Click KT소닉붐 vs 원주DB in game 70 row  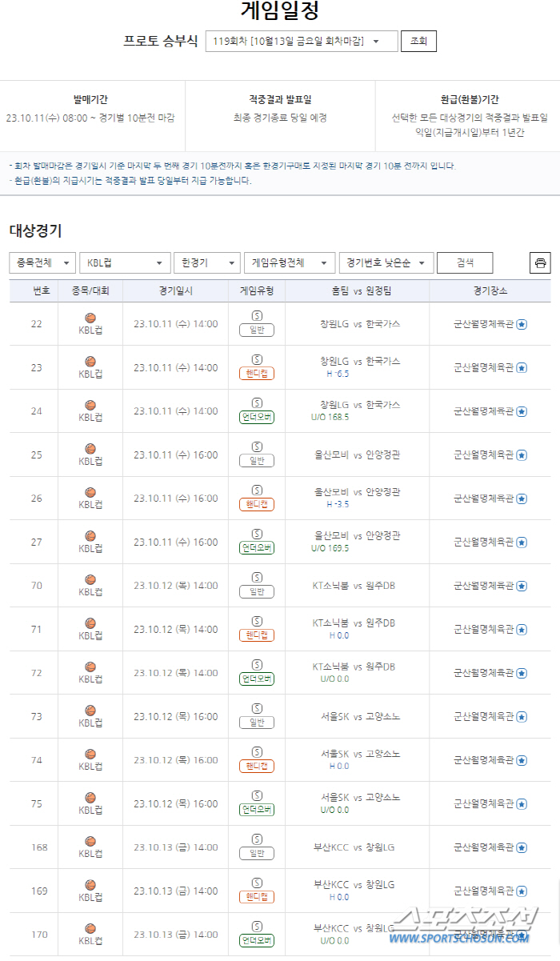354,586
